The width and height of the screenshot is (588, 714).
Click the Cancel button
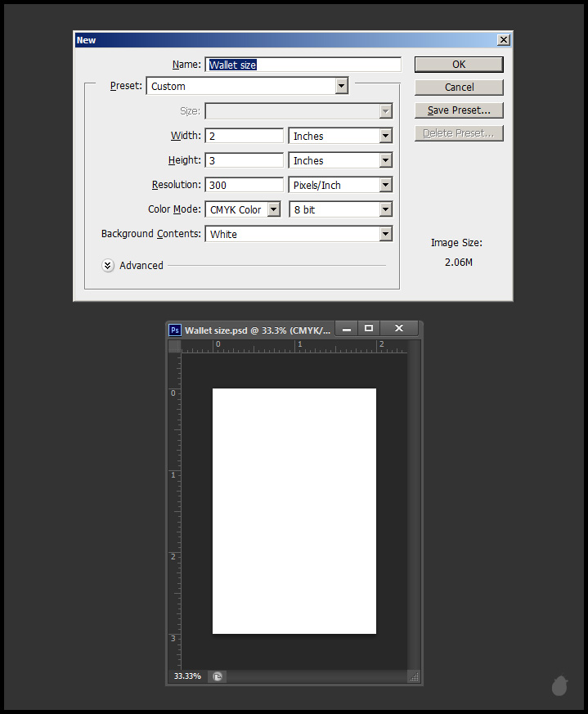pos(459,88)
